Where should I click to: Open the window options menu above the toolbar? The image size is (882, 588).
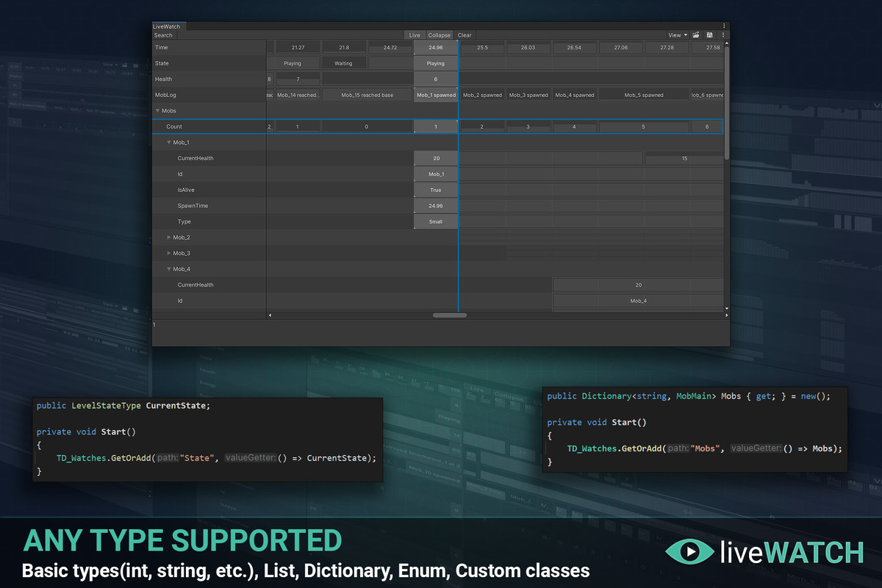point(724,26)
